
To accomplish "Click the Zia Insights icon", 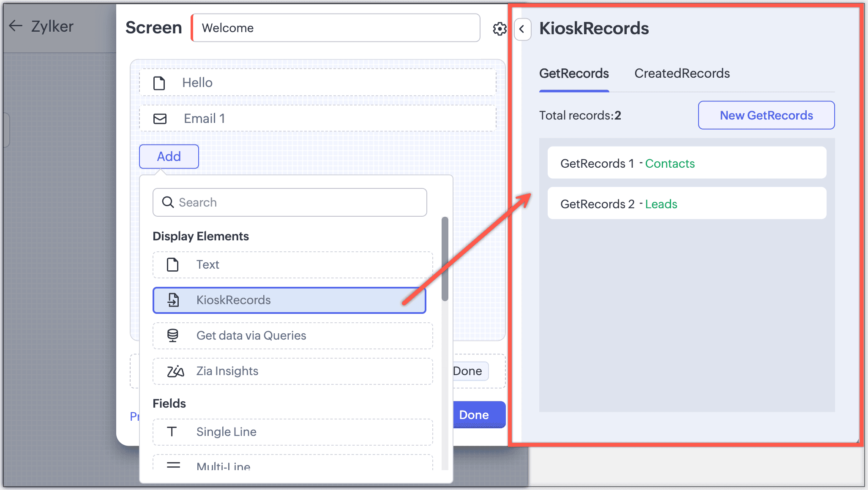I will (x=175, y=371).
